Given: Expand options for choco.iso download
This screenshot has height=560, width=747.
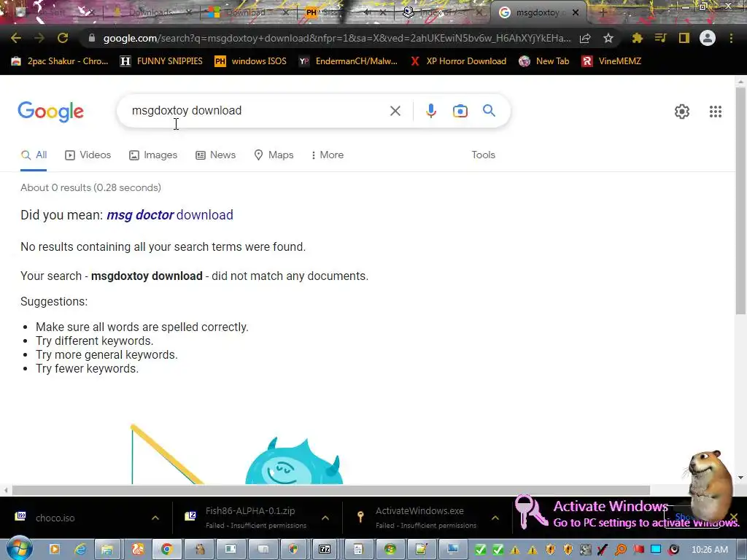Looking at the screenshot, I should point(155,518).
